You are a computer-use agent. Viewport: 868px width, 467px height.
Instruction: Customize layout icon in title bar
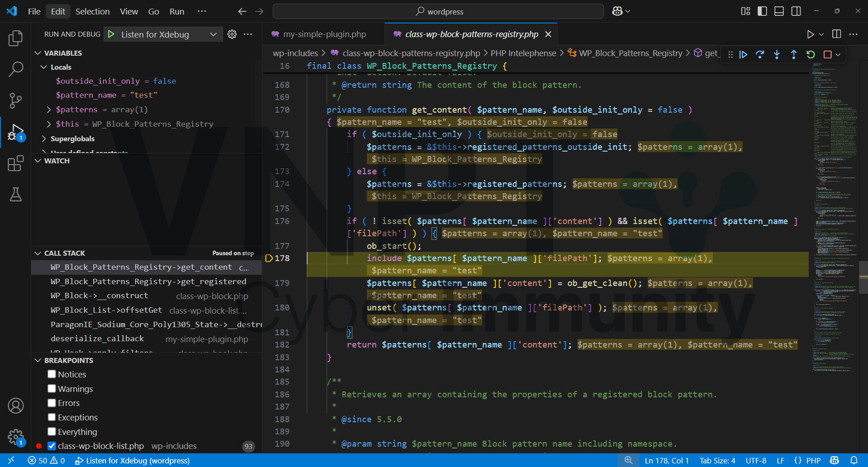pyautogui.click(x=746, y=11)
